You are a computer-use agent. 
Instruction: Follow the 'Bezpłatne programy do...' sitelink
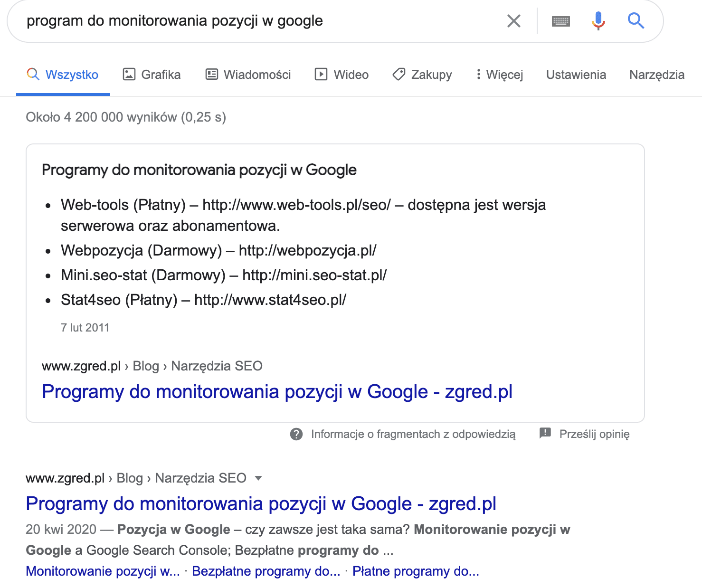(266, 571)
